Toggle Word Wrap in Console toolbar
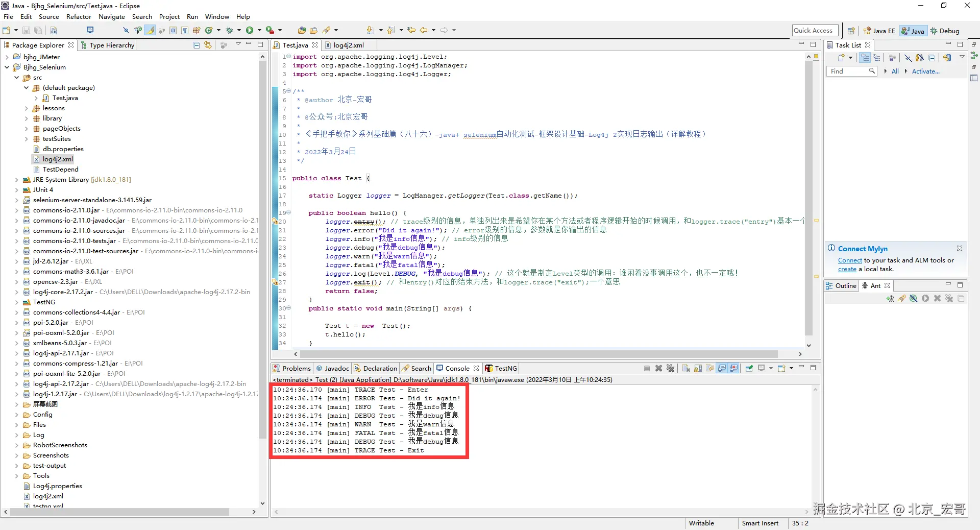The image size is (980, 530). tap(710, 368)
